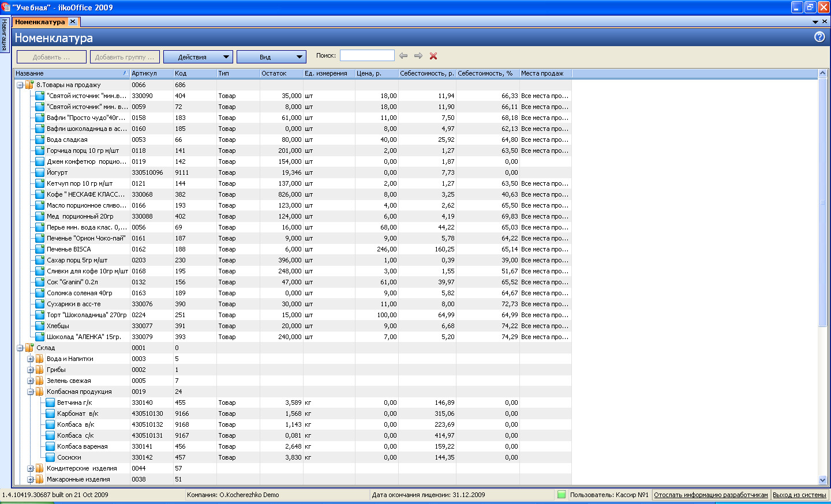Screen dimensions: 831x504
Task: Select the Шоколад "АЛЕНКА" 15гр. row
Action: click(293, 337)
